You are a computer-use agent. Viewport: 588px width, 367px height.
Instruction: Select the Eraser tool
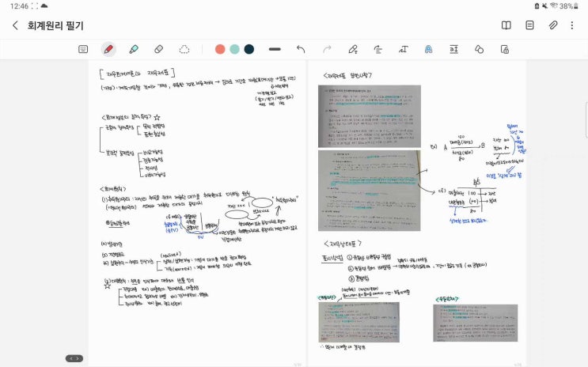(159, 49)
